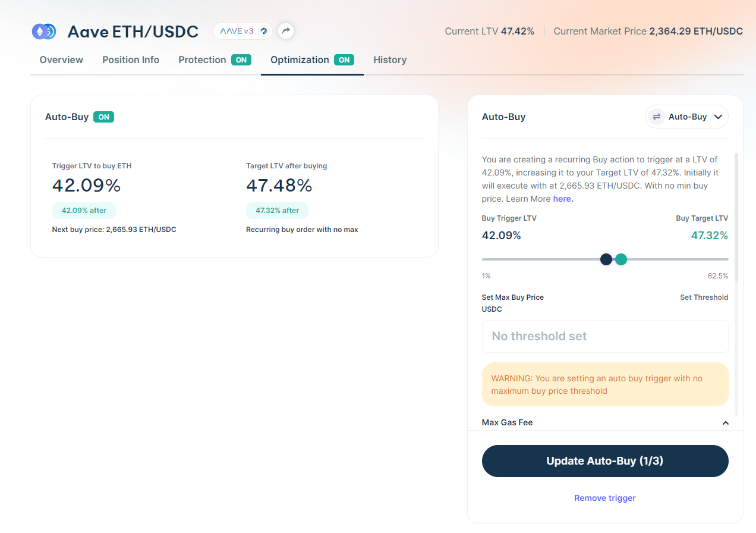Open the Position Info tab

(131, 59)
